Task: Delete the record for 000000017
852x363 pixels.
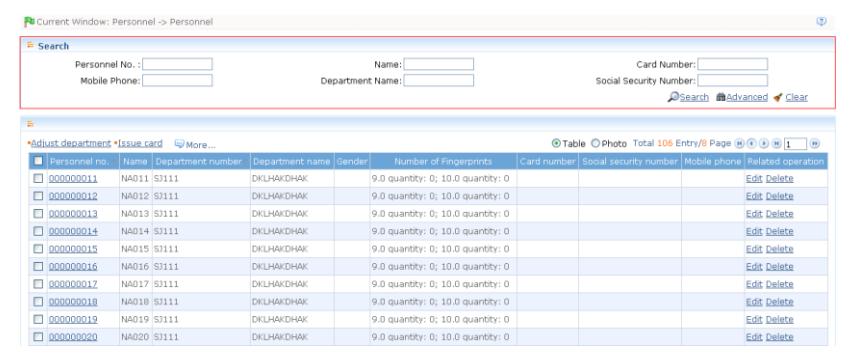Action: pyautogui.click(x=779, y=284)
